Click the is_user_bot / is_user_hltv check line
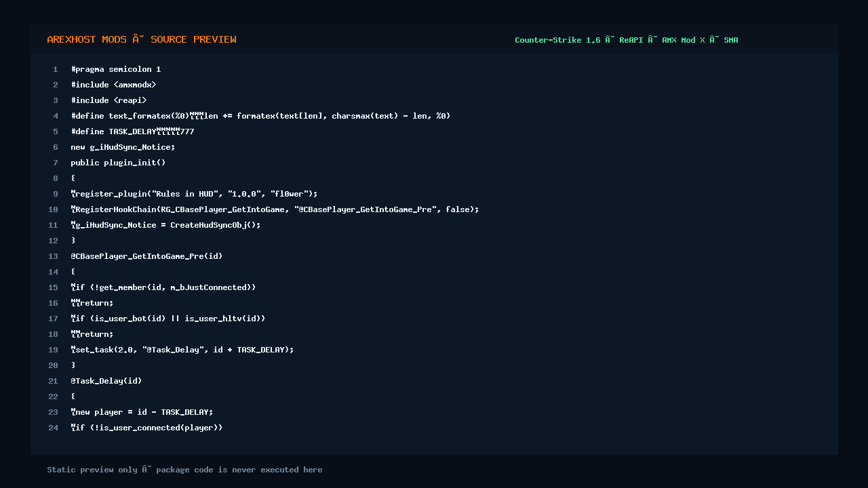 [168, 319]
